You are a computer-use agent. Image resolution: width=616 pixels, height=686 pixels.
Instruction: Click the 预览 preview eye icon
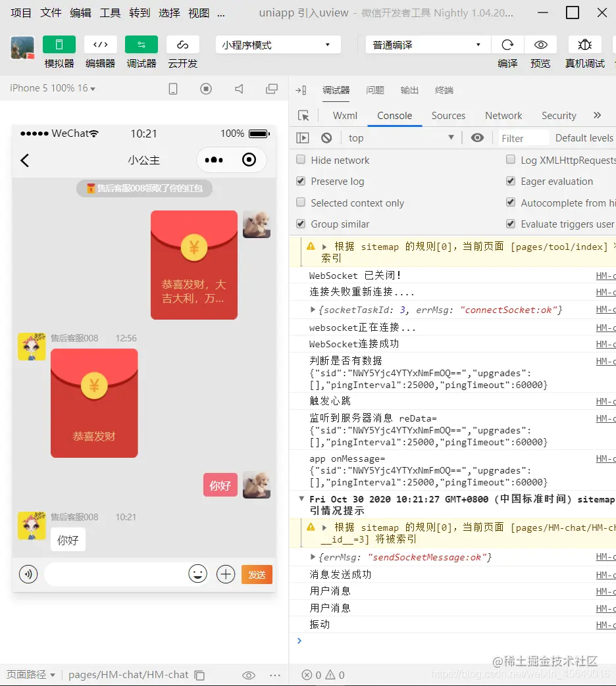click(540, 45)
